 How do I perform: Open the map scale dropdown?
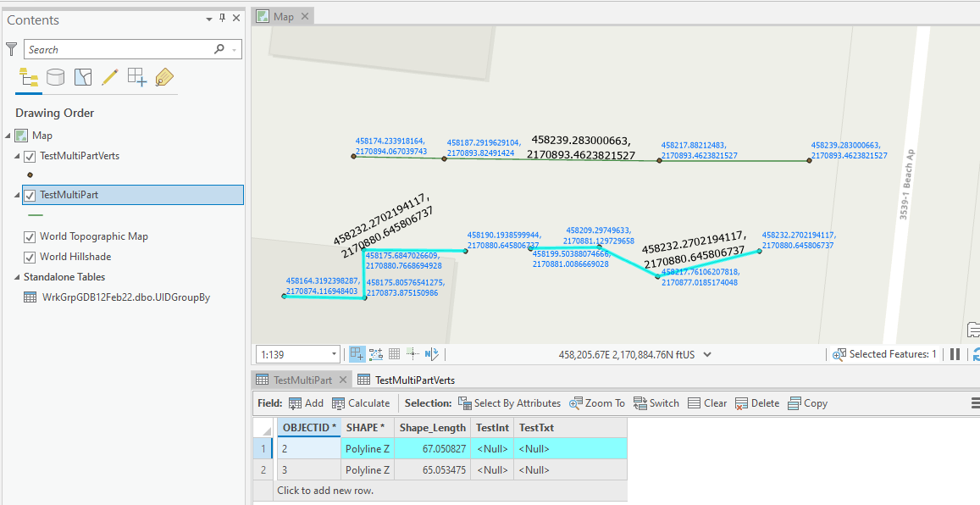pyautogui.click(x=333, y=353)
